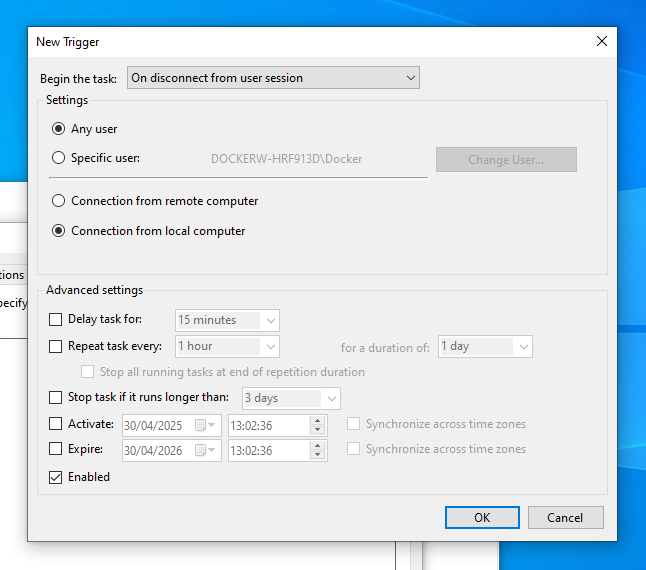Click the Cancel button
Viewport: 646px width, 570px height.
[564, 517]
